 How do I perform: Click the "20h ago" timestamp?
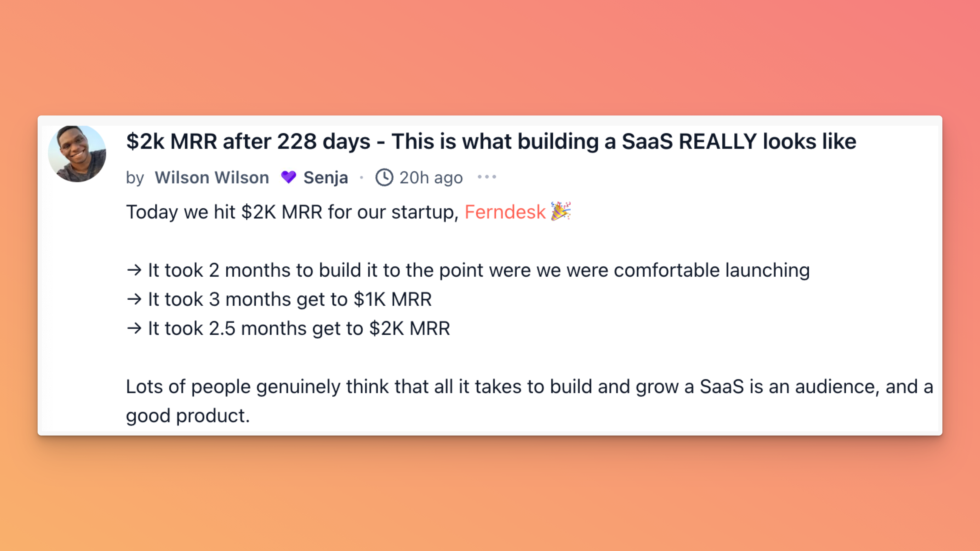coord(431,178)
